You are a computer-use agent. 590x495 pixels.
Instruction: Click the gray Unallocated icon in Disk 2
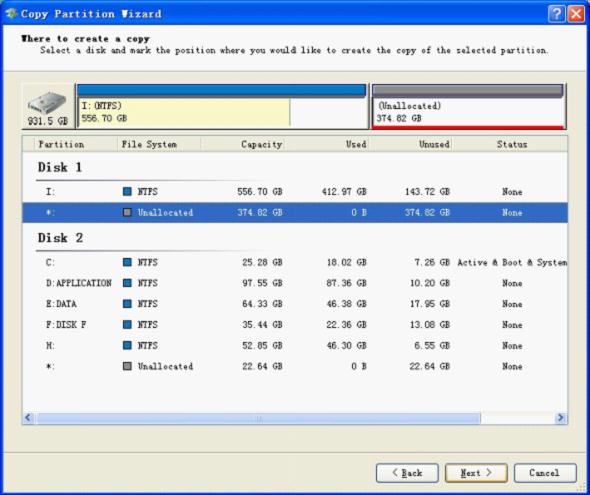127,366
